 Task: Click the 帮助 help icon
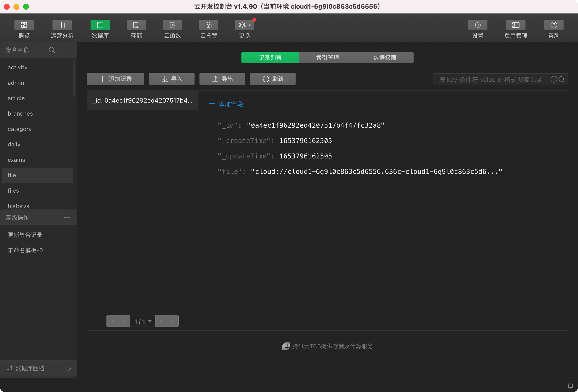coord(554,25)
